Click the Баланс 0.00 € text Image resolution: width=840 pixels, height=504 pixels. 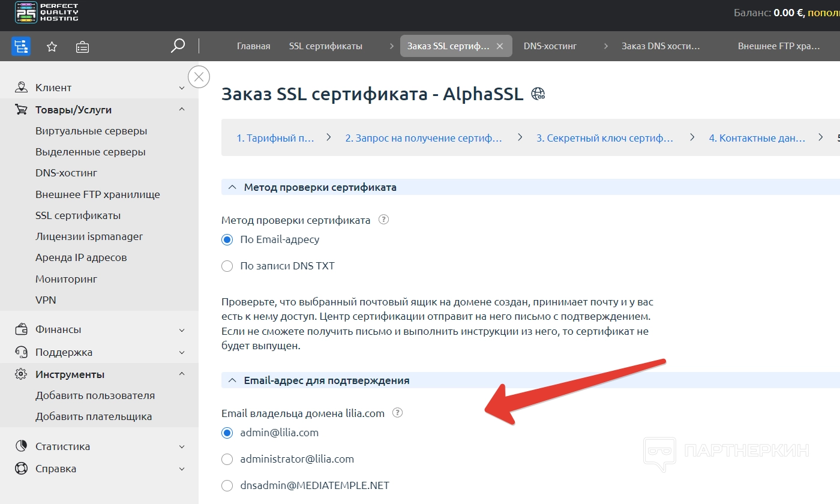point(769,12)
